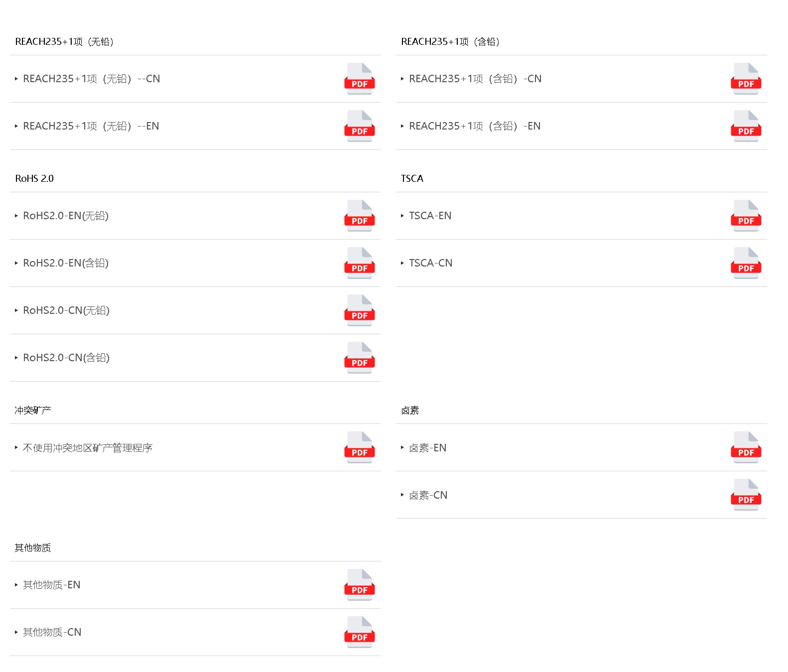This screenshot has height=672, width=788.
Task: Click PDF icon beside RoHS2.0-EN(无铅)
Action: coord(360,216)
